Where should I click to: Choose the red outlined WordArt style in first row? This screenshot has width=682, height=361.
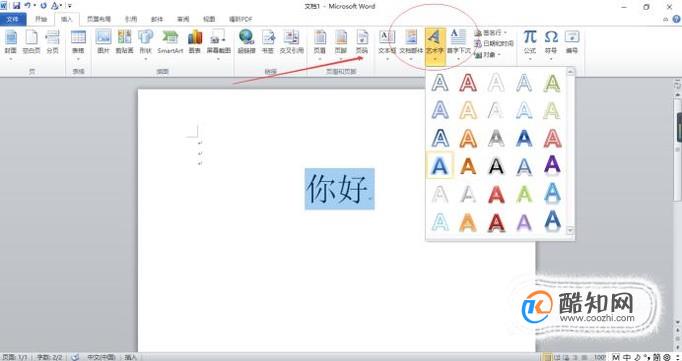point(468,83)
